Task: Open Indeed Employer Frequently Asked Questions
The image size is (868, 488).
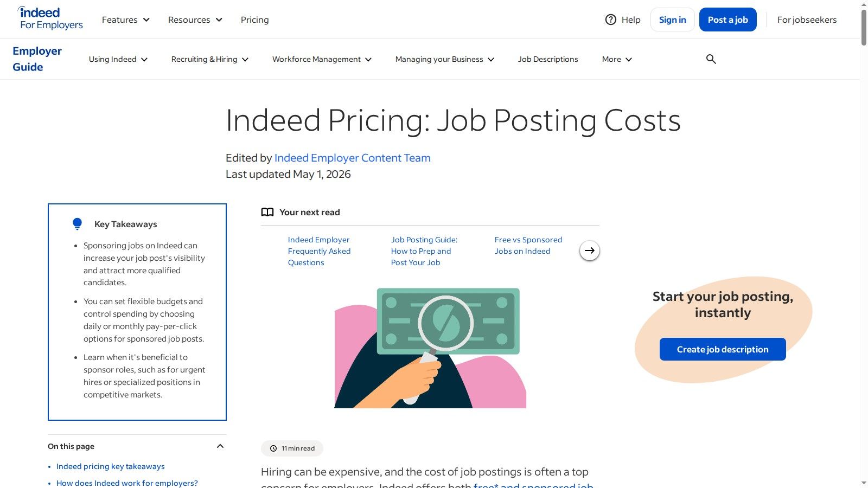Action: (320, 251)
